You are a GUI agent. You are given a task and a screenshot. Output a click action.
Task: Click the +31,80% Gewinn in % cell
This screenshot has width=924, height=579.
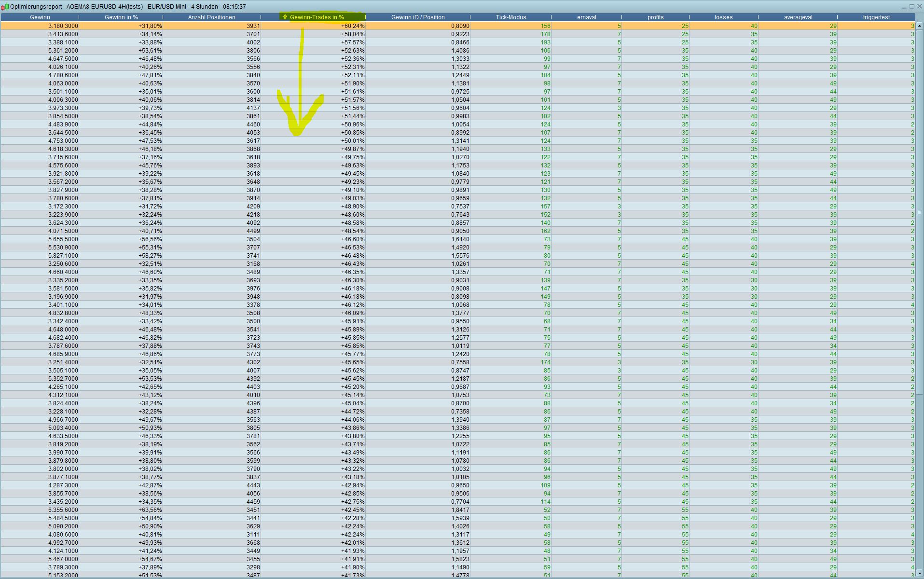[x=121, y=26]
